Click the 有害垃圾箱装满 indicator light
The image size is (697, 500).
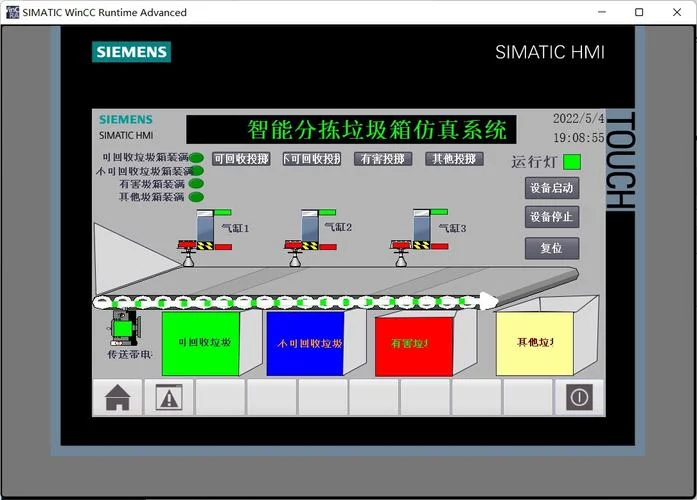(x=196, y=184)
